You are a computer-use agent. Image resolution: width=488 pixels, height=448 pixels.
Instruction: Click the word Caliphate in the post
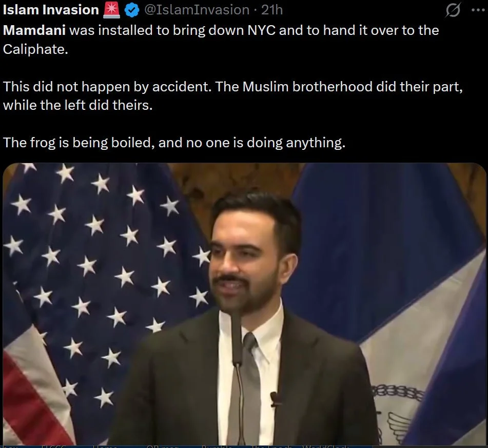pos(35,49)
